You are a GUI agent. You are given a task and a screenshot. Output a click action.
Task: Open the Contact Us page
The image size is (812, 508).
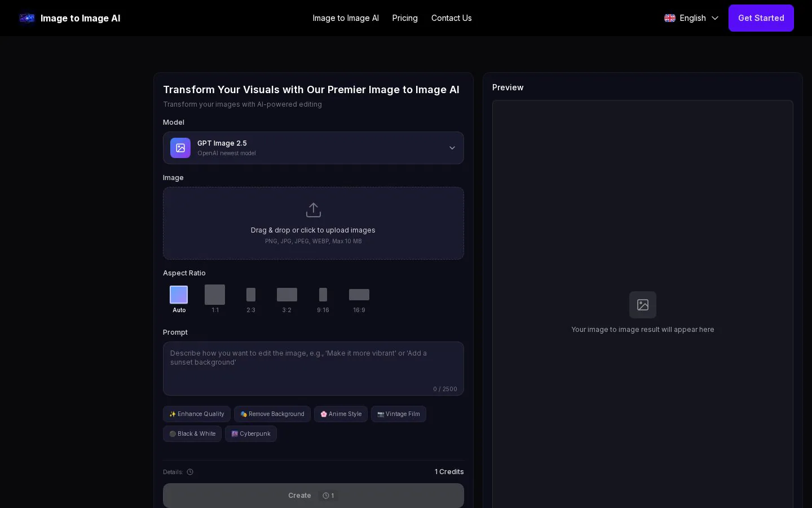[452, 18]
